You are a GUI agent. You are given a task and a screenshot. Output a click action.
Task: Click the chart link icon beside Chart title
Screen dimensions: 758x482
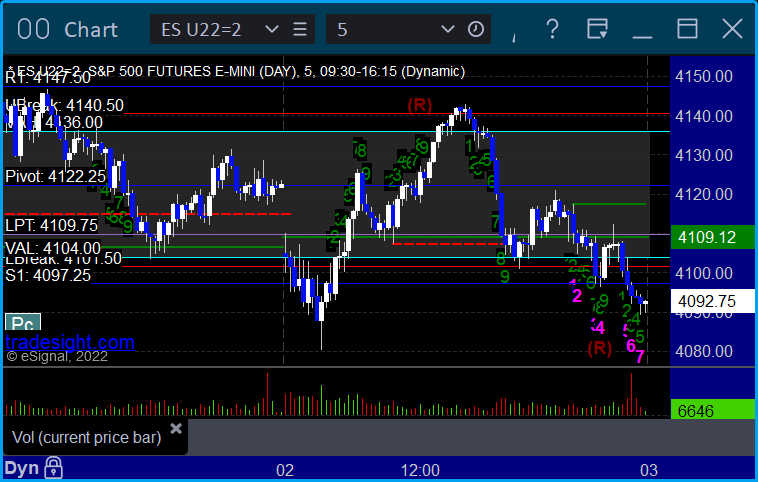point(33,29)
